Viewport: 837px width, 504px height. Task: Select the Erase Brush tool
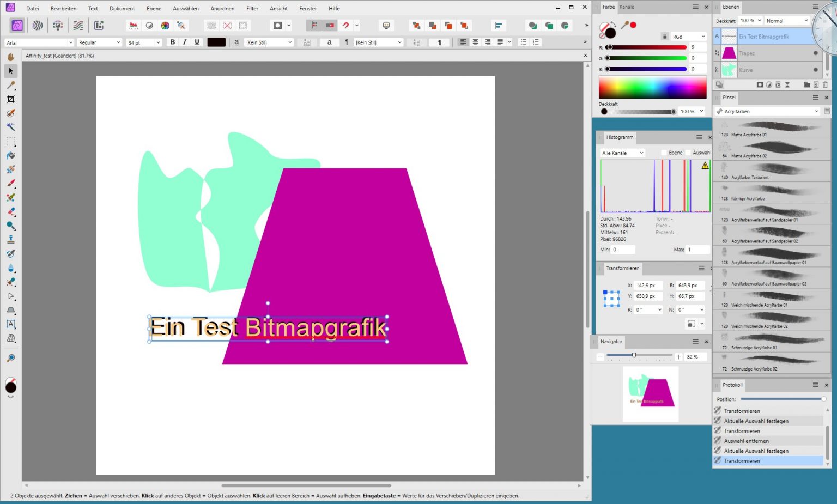(x=11, y=212)
